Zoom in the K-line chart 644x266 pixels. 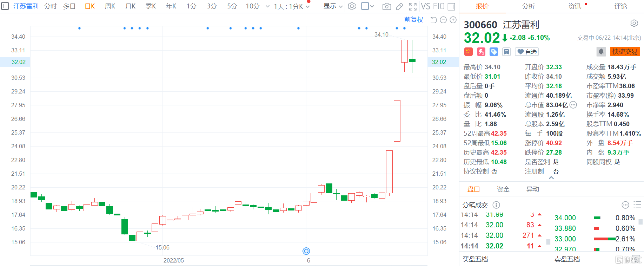click(453, 20)
